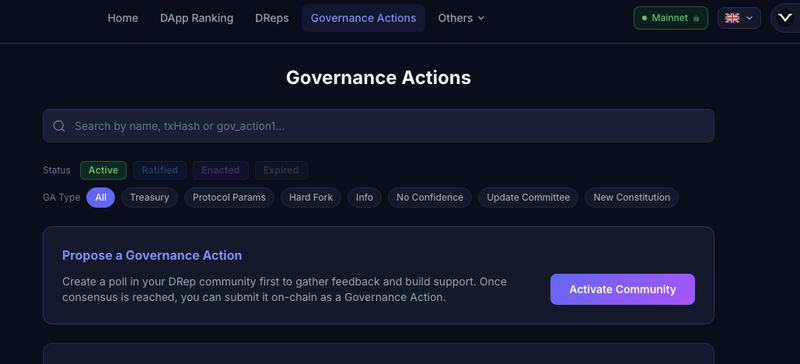Filter by Protocol Params type
Viewport: 800px width, 364px height.
tap(229, 198)
